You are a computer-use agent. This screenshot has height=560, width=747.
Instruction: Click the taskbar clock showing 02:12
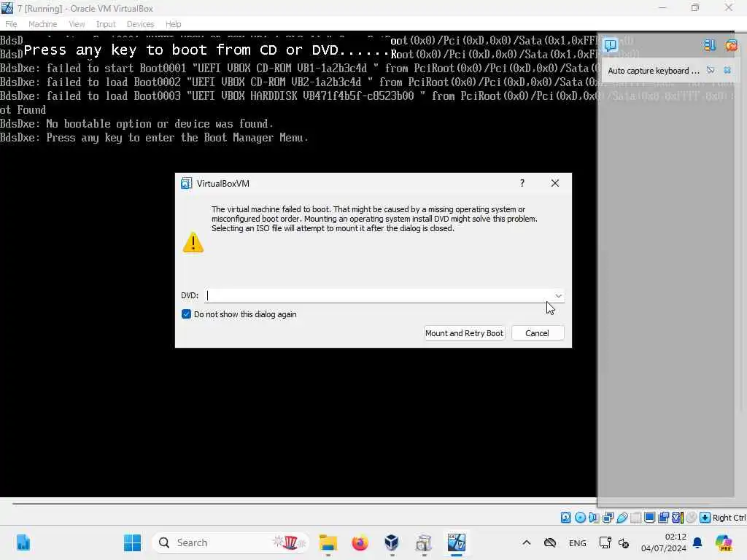click(664, 542)
